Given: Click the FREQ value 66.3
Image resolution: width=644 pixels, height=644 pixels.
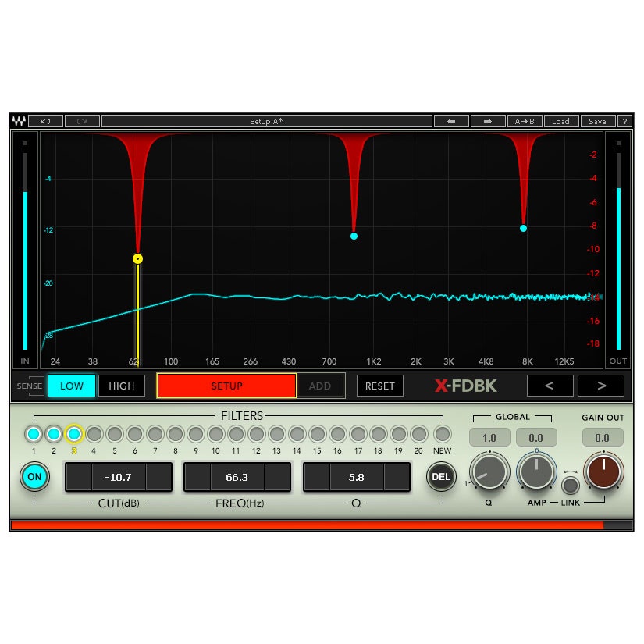Looking at the screenshot, I should 237,477.
